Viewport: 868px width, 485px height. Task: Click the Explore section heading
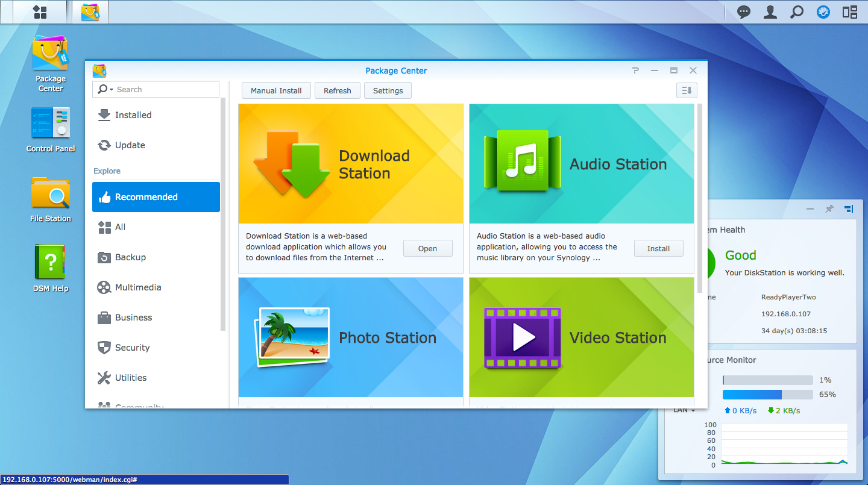click(107, 171)
